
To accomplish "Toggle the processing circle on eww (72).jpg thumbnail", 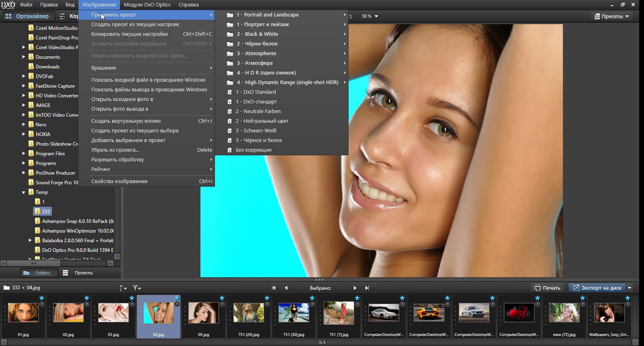I will pos(583,305).
